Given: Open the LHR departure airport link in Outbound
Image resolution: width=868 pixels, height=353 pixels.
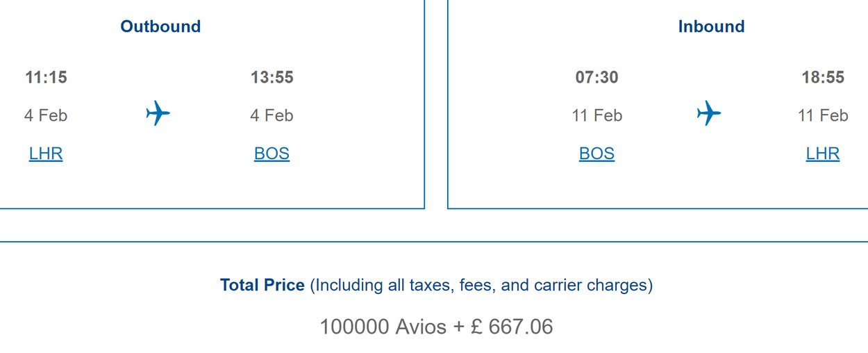Looking at the screenshot, I should [46, 154].
